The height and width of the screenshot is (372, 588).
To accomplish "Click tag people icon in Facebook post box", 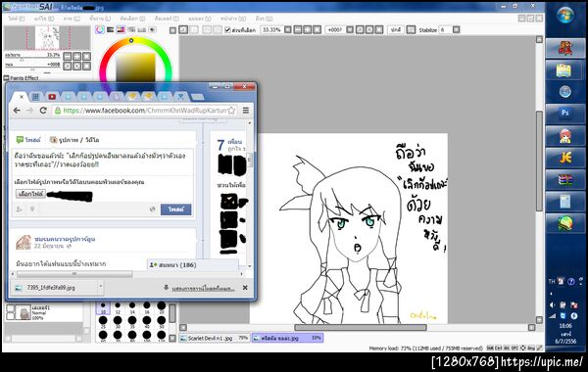I will tap(19, 209).
